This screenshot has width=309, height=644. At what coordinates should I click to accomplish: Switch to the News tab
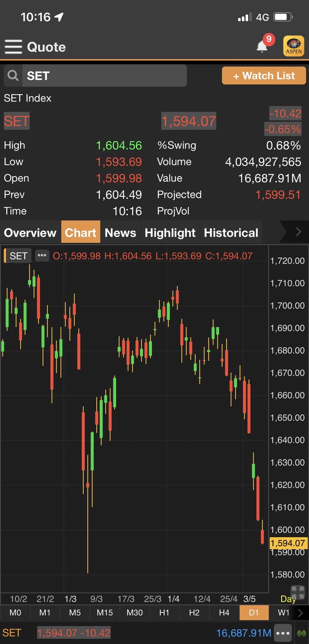[x=120, y=233]
